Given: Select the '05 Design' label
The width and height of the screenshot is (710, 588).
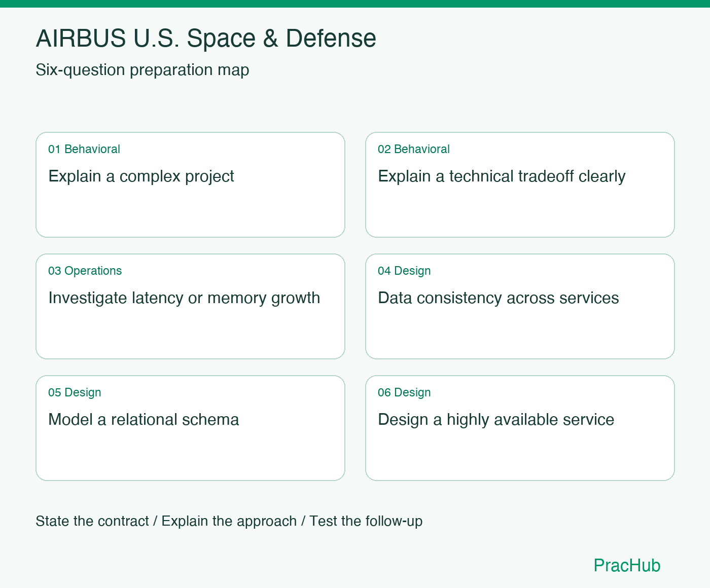Looking at the screenshot, I should [75, 392].
